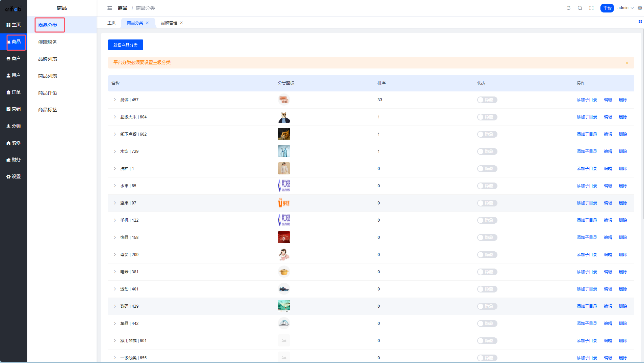Click the 新增产品分类 button
The height and width of the screenshot is (363, 644).
125,45
